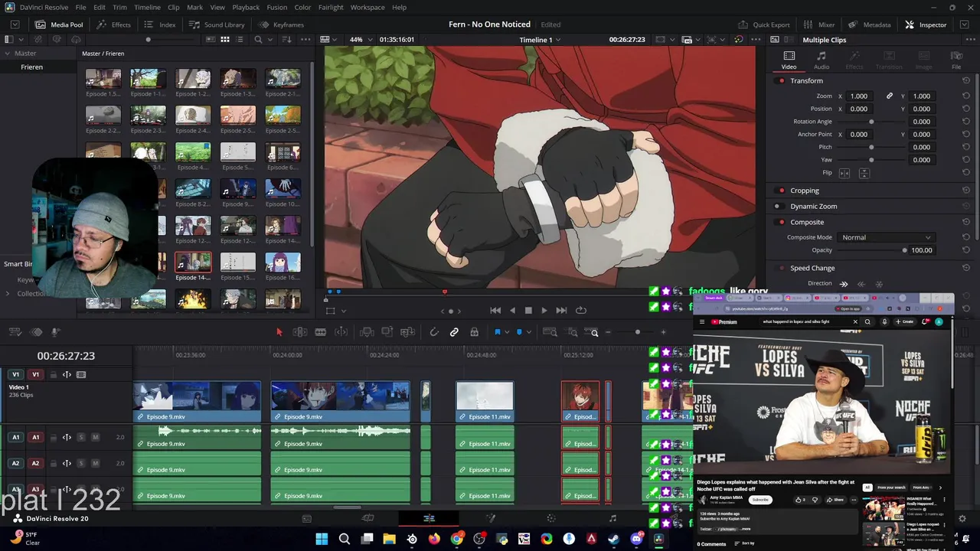Add a blue marker on the timeline
Image resolution: width=980 pixels, height=551 pixels.
[519, 332]
